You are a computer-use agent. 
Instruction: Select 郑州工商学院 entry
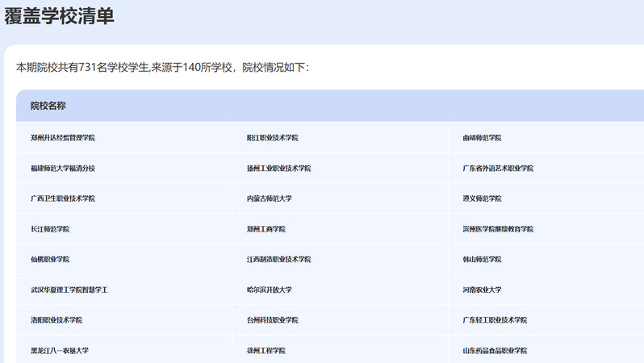pos(266,229)
